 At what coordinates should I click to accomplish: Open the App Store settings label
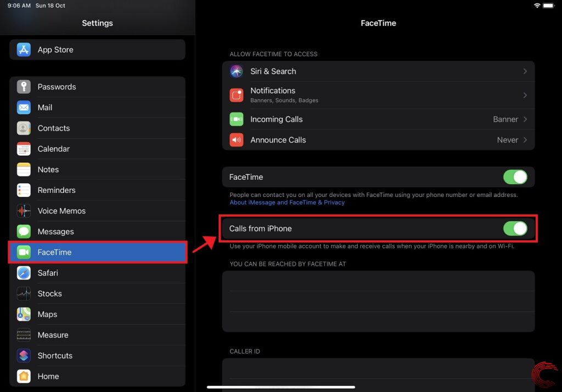pos(55,50)
